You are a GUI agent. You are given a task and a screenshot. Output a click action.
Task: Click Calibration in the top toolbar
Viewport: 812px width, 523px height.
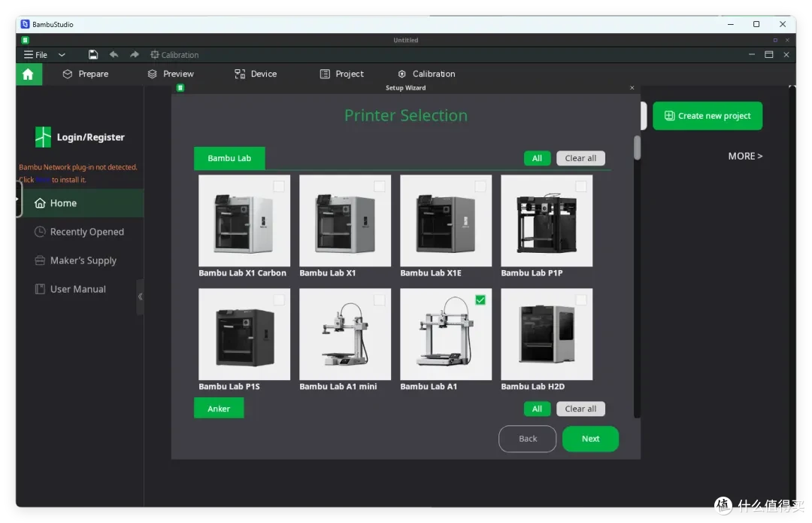(174, 54)
